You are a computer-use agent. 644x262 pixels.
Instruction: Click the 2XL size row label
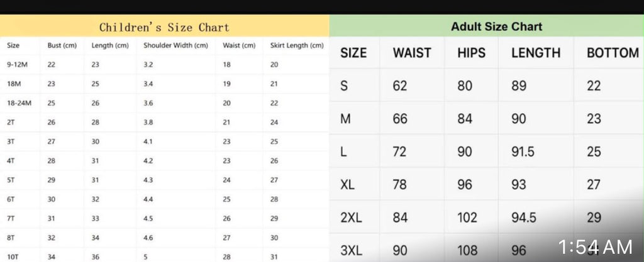click(x=351, y=218)
